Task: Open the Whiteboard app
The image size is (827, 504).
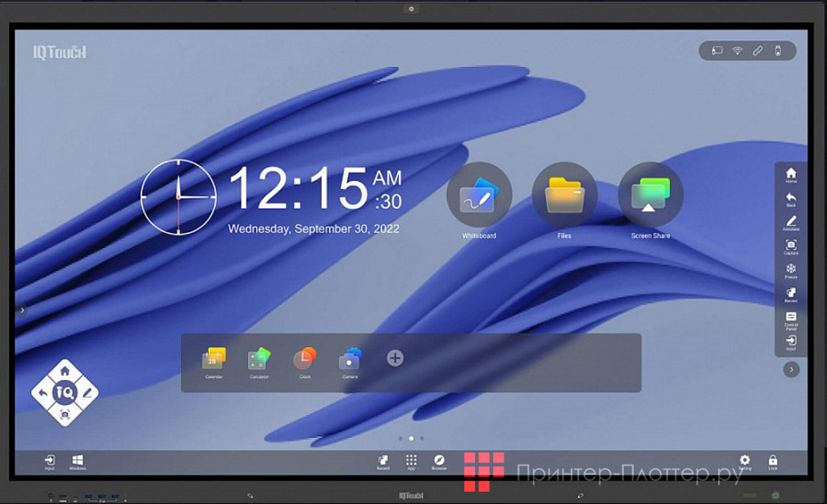Action: (479, 197)
